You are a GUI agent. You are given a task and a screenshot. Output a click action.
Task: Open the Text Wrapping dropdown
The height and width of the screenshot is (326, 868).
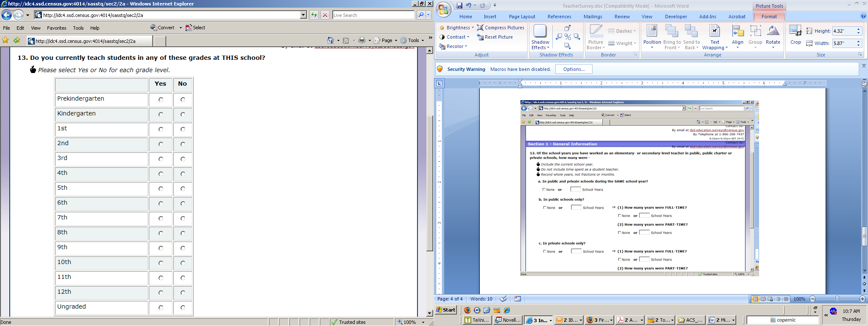tap(715, 37)
